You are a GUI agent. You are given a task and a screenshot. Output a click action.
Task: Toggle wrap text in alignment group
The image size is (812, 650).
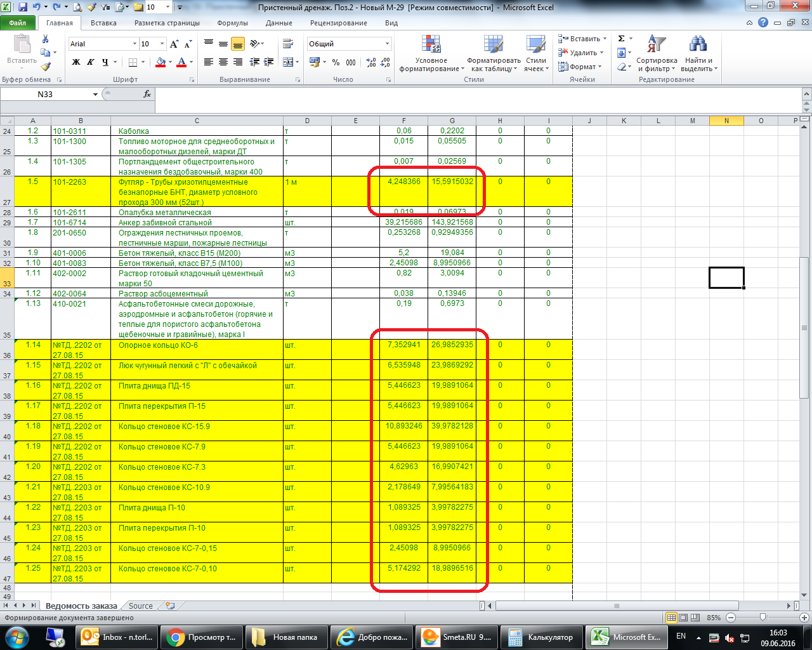(288, 44)
